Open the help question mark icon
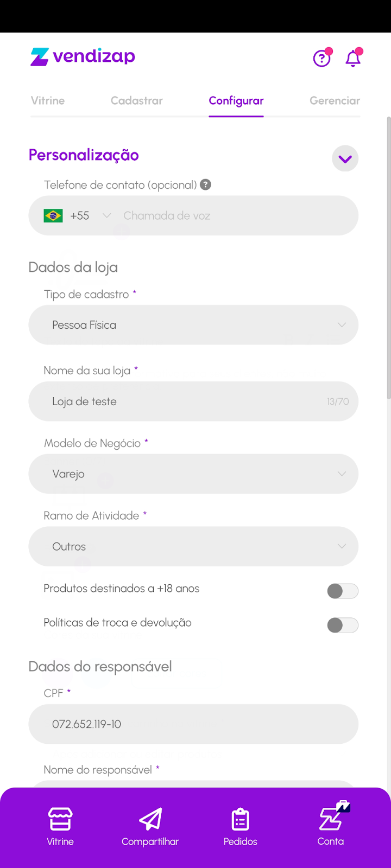This screenshot has height=868, width=391. point(321,58)
